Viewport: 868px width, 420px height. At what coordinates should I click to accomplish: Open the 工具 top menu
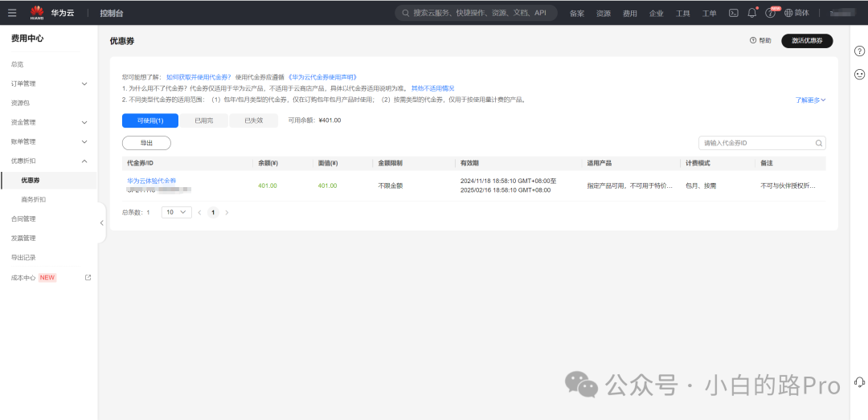pos(683,14)
